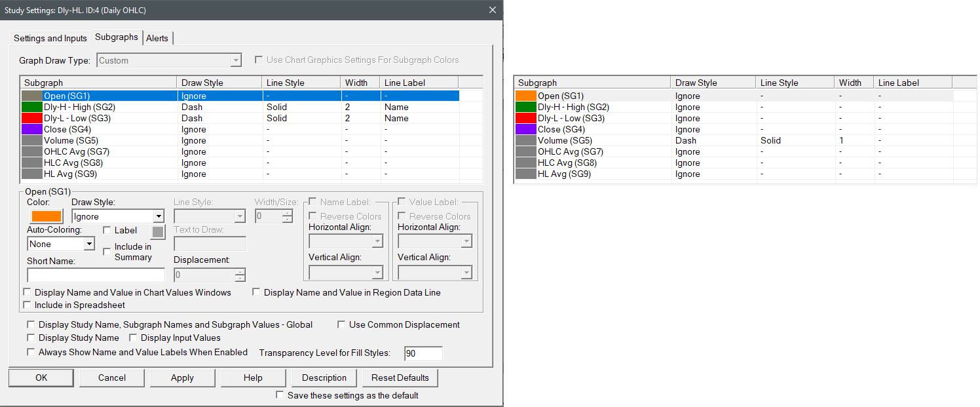Select the Volume (SG5) row in dialog list
This screenshot has height=407, width=980.
pyautogui.click(x=240, y=140)
